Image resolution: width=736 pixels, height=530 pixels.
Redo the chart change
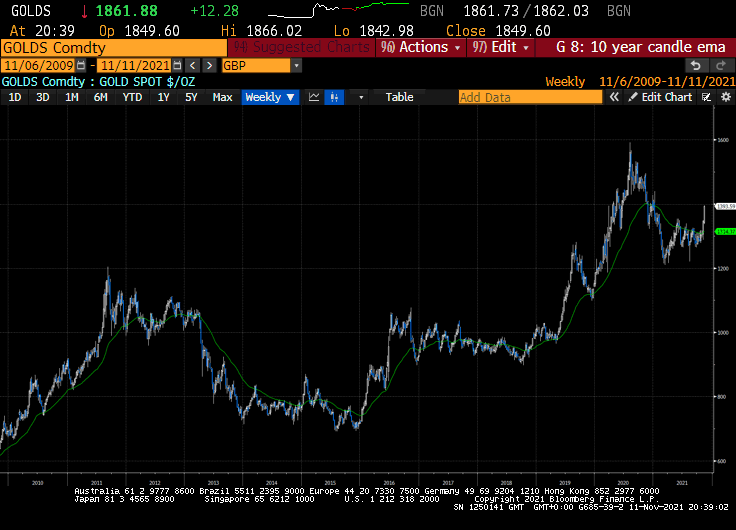[721, 66]
